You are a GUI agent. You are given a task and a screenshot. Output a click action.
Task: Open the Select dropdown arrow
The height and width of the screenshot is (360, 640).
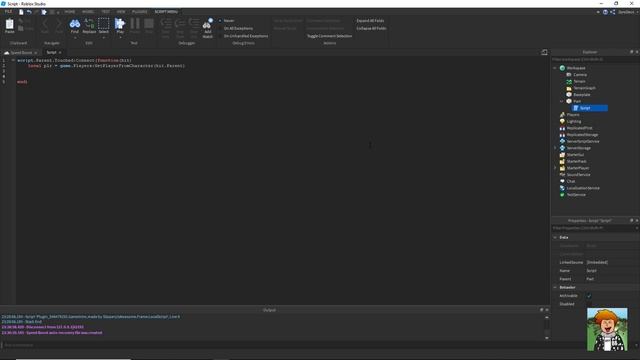point(104,37)
